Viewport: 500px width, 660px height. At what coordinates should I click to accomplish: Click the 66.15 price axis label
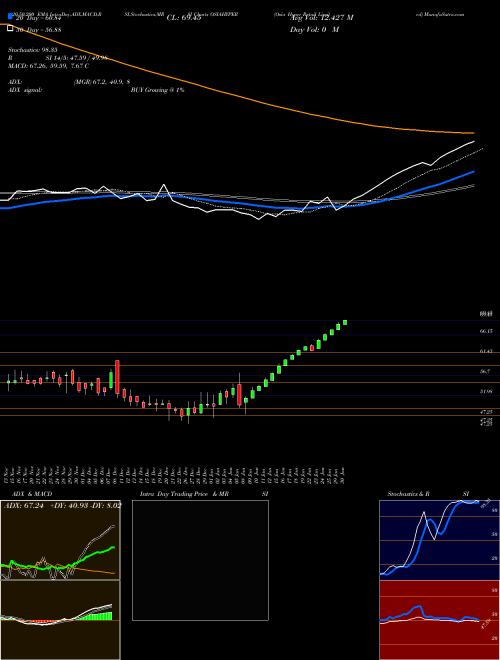(486, 332)
